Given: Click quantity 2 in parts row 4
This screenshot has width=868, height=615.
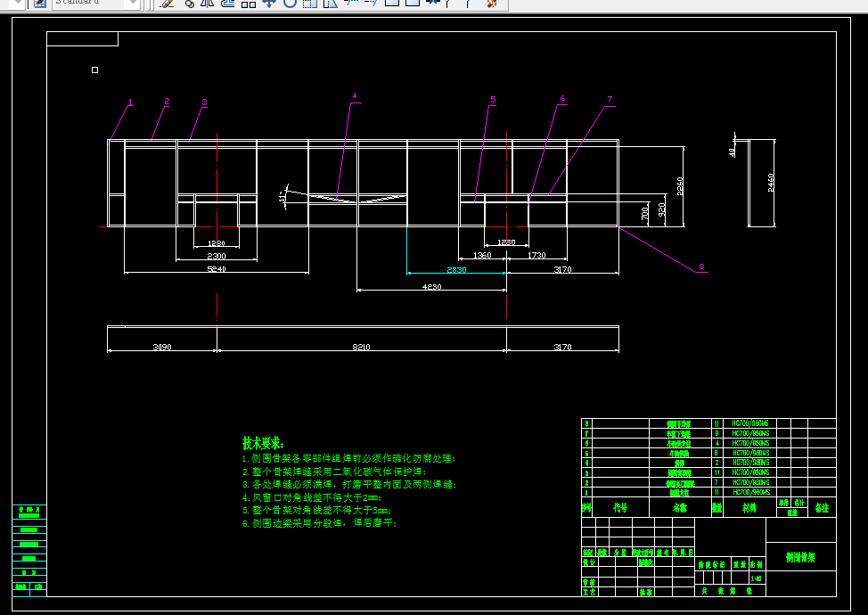Looking at the screenshot, I should pyautogui.click(x=717, y=463).
